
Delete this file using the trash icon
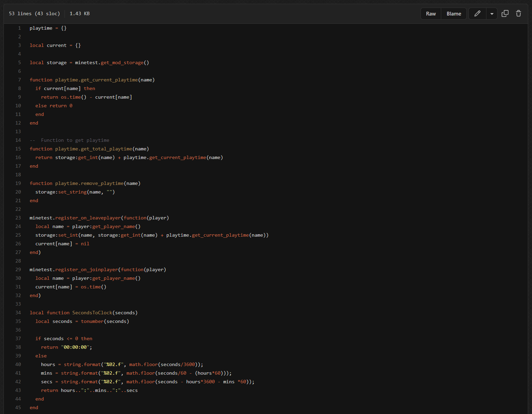click(x=518, y=14)
